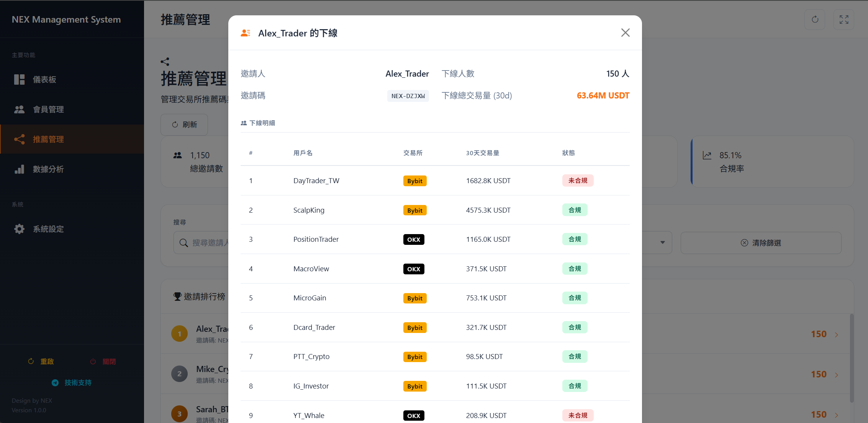Expand Mike's leaderboard entry via its chevron
The height and width of the screenshot is (423, 868).
click(x=835, y=374)
